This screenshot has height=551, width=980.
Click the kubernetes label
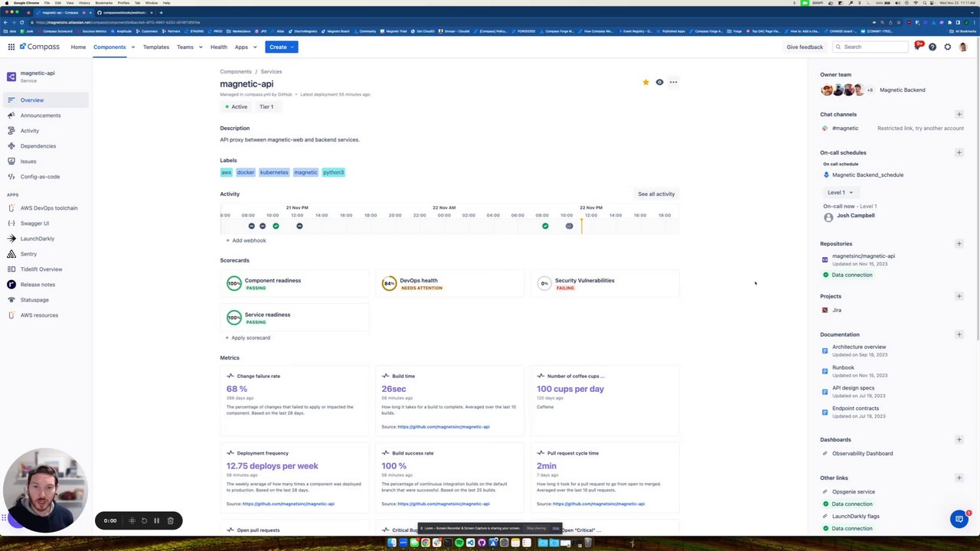click(274, 172)
